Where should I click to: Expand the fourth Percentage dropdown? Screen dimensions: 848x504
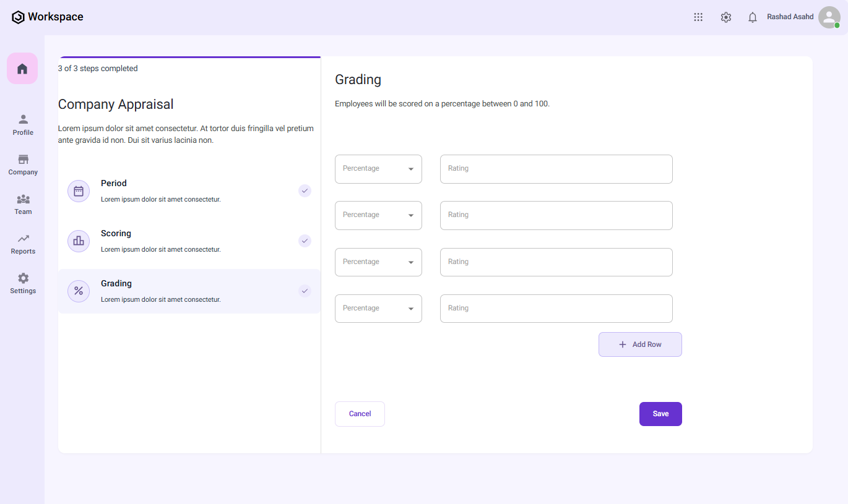coord(378,309)
